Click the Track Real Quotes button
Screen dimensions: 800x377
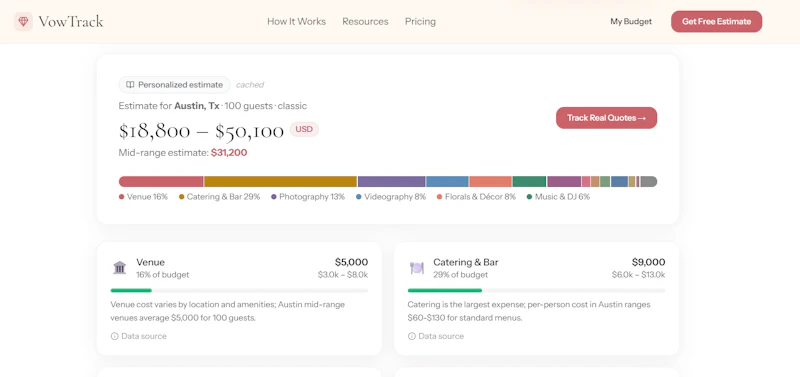606,118
